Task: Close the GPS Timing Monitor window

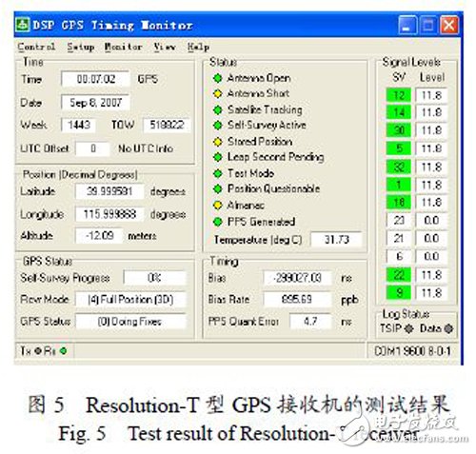Action: coord(449,25)
